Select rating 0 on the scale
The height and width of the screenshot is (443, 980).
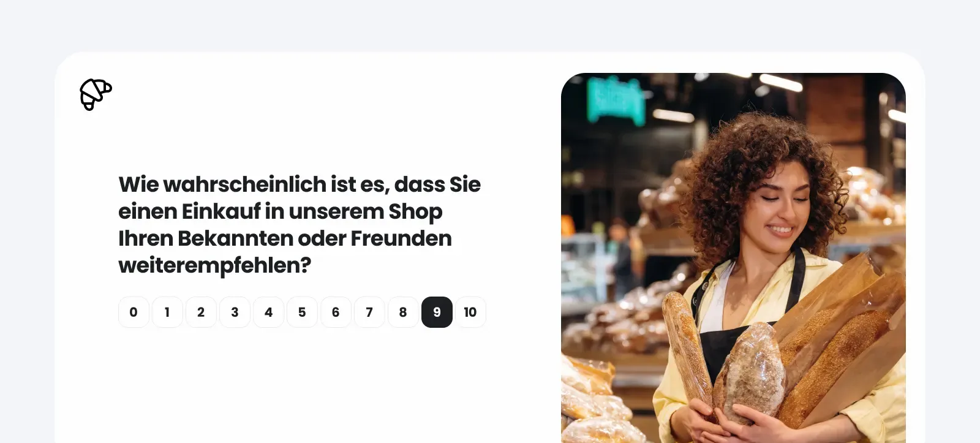click(x=134, y=312)
